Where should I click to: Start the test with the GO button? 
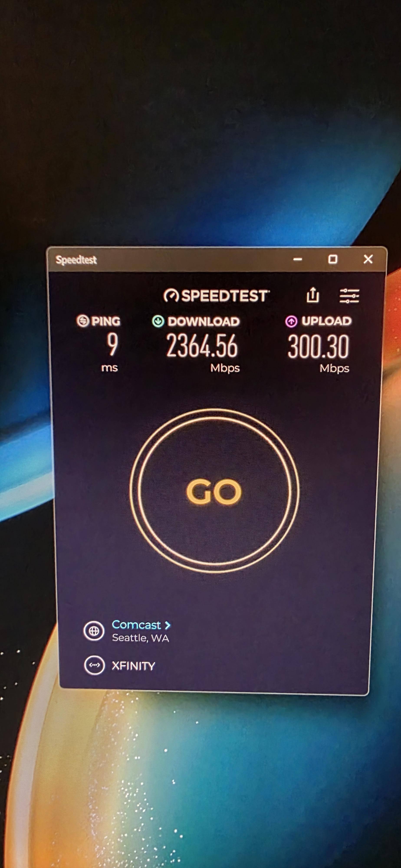tap(214, 491)
